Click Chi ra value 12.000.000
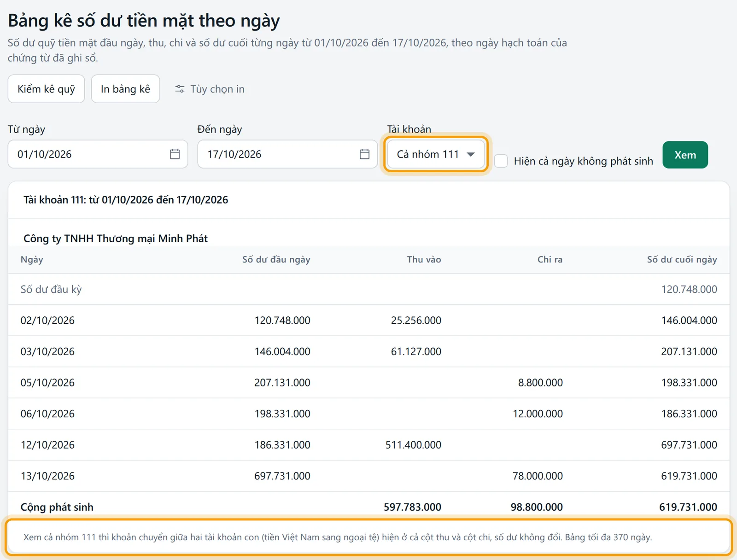 [x=538, y=414]
